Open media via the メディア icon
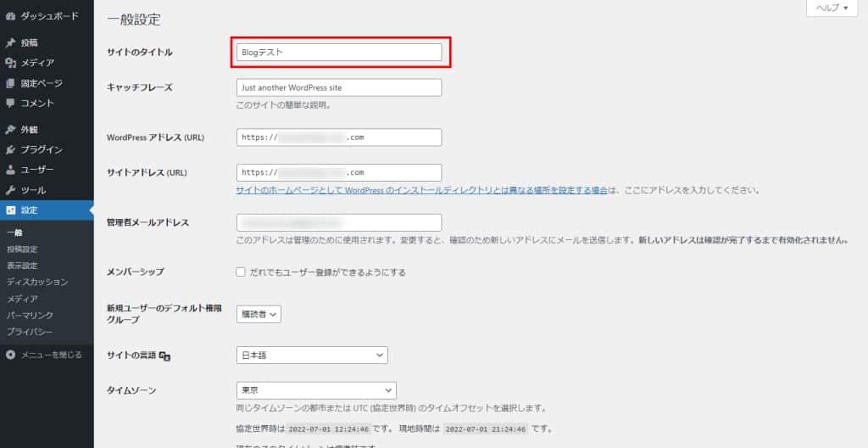This screenshot has height=448, width=868. click(x=10, y=63)
